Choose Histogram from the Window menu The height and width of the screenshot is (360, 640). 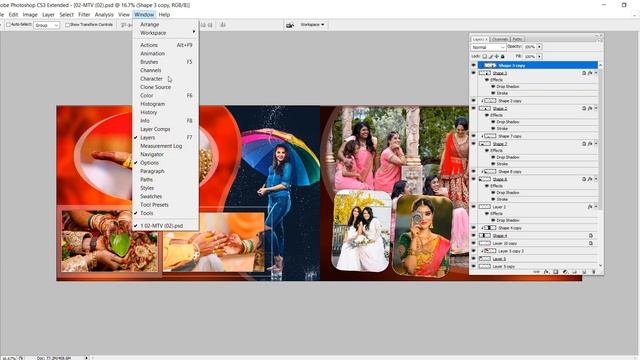click(x=166, y=104)
